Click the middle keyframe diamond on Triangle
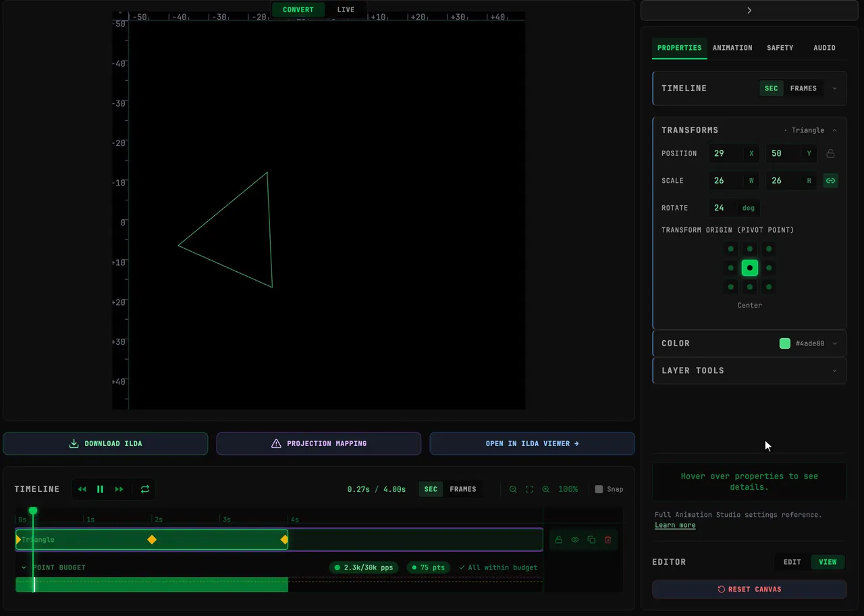Viewport: 864px width, 616px height. (x=152, y=540)
